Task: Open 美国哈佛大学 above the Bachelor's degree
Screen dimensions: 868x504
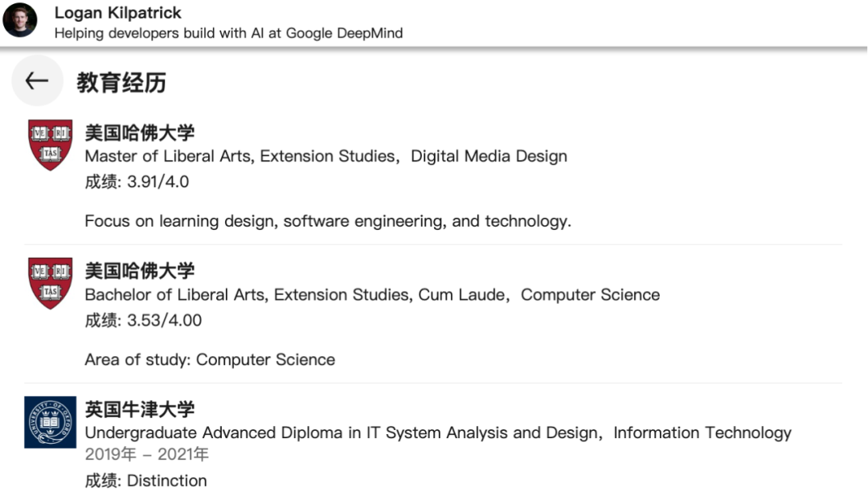Action: [x=139, y=270]
